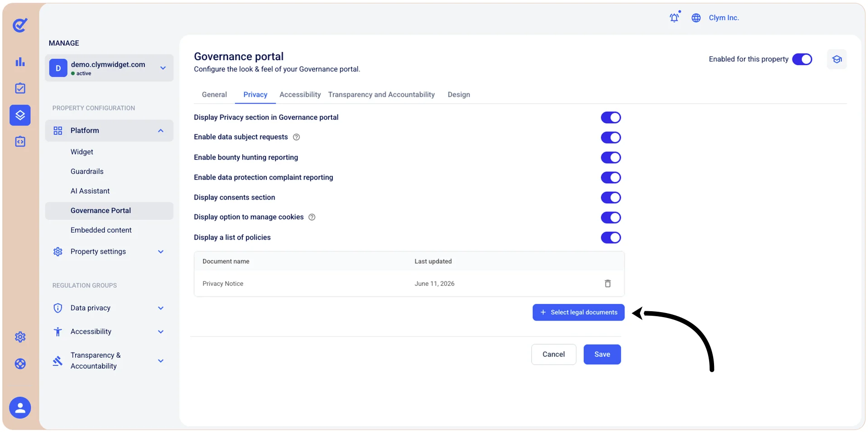Viewport: 868px width, 432px height.
Task: Switch to the Accessibility tab
Action: click(x=300, y=95)
